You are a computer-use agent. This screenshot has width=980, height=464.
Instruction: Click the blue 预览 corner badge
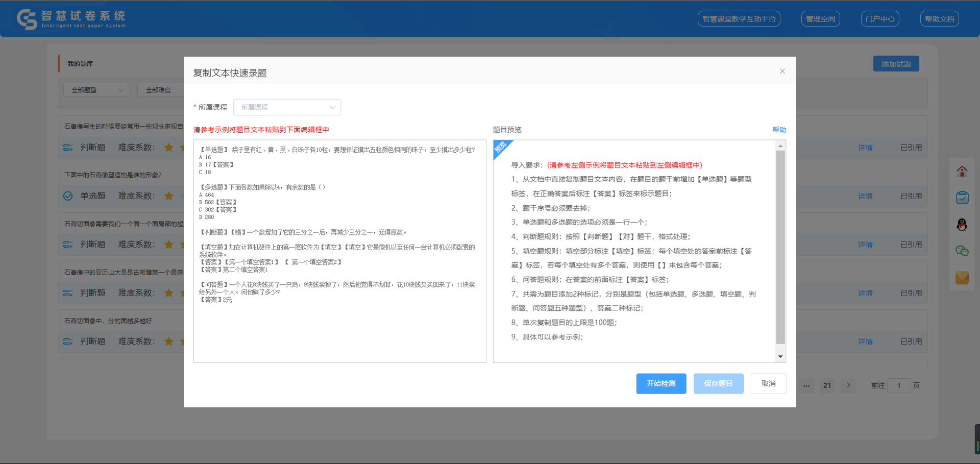coord(500,148)
